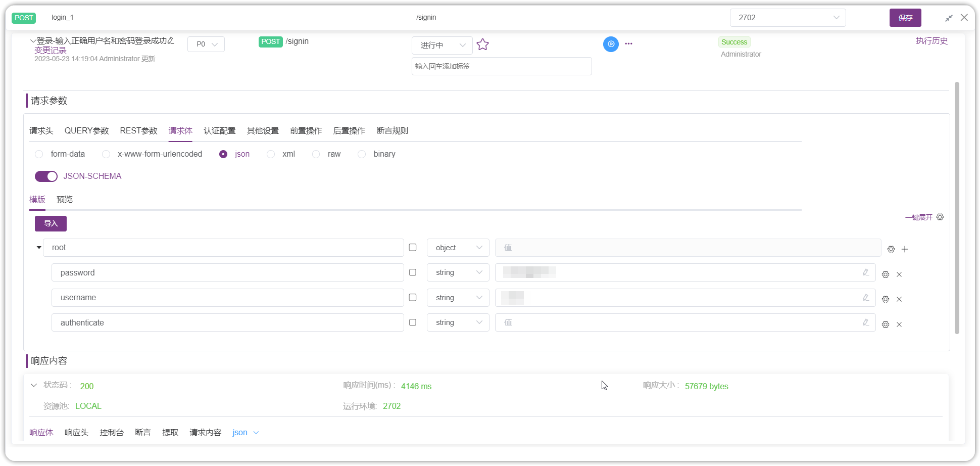Open root type object dropdown
The height and width of the screenshot is (466, 980).
[458, 248]
